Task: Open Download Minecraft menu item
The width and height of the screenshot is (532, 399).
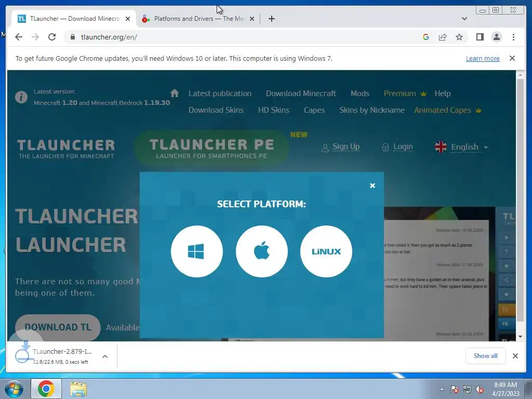Action: coord(301,94)
